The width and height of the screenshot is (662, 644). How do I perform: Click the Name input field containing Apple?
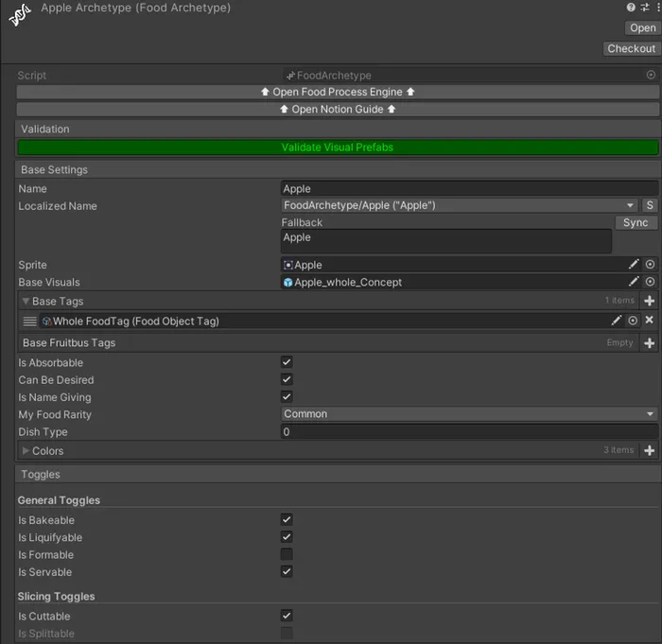pos(469,189)
